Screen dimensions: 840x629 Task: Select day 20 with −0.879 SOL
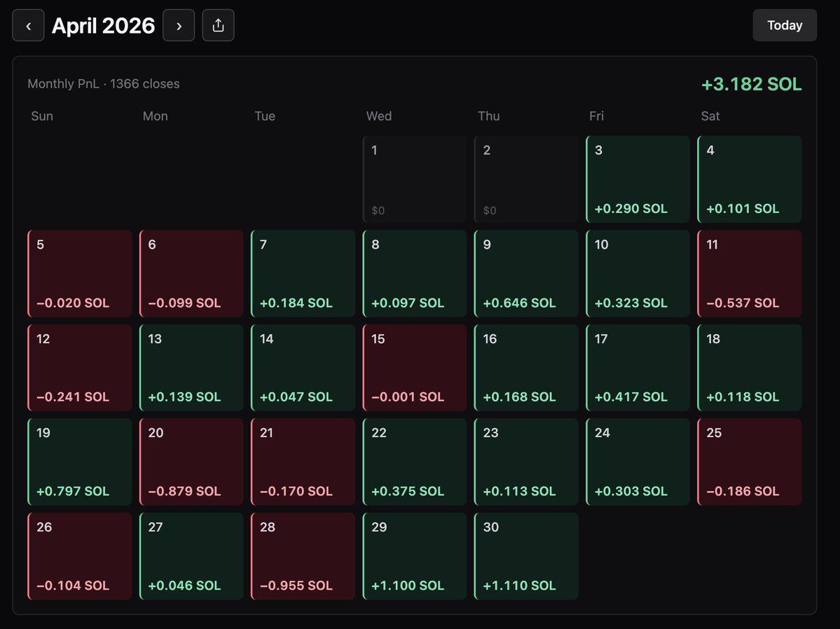(x=191, y=462)
